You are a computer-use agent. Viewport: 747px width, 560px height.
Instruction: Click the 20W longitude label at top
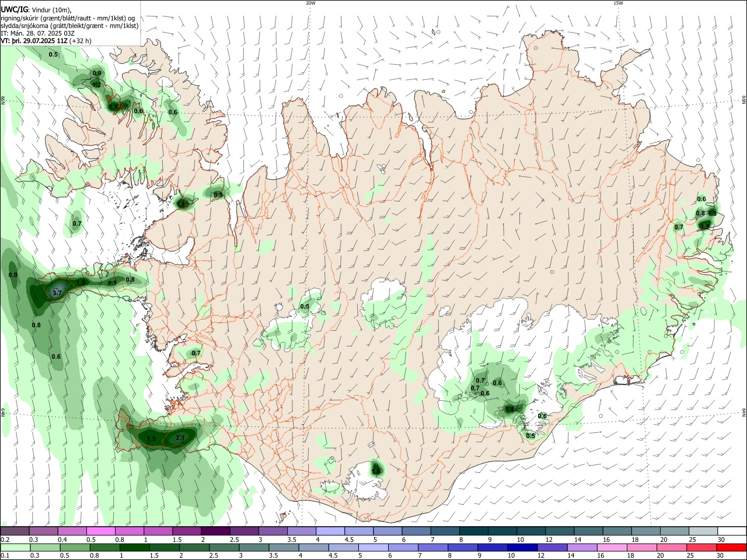tap(310, 3)
